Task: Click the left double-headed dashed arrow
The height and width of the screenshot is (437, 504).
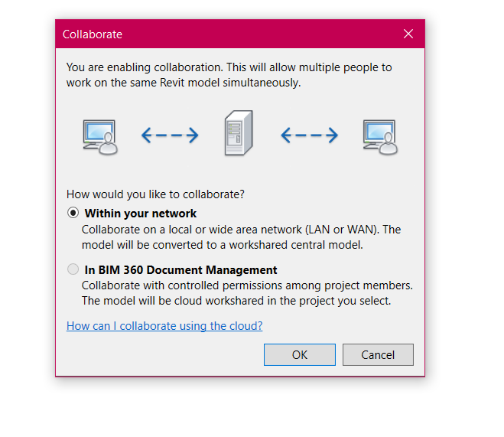Action: [x=170, y=135]
